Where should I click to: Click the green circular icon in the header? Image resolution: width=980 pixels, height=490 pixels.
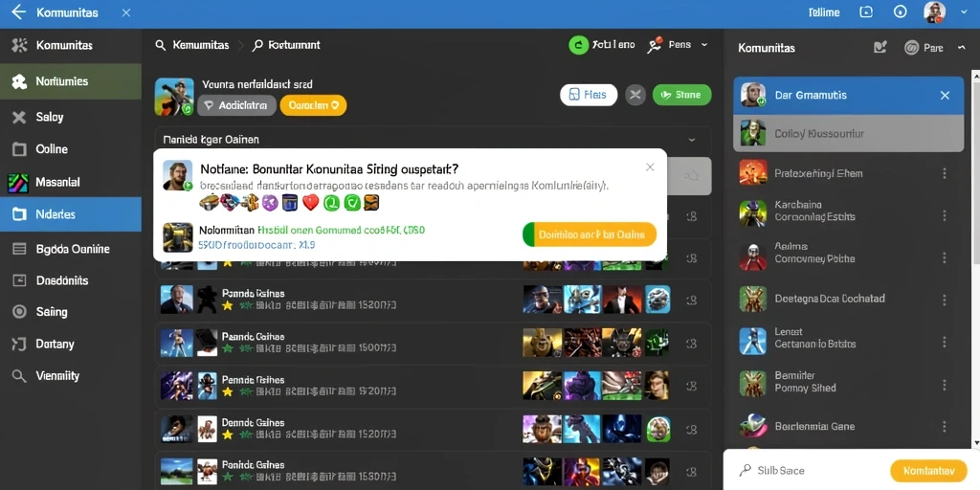[x=579, y=44]
